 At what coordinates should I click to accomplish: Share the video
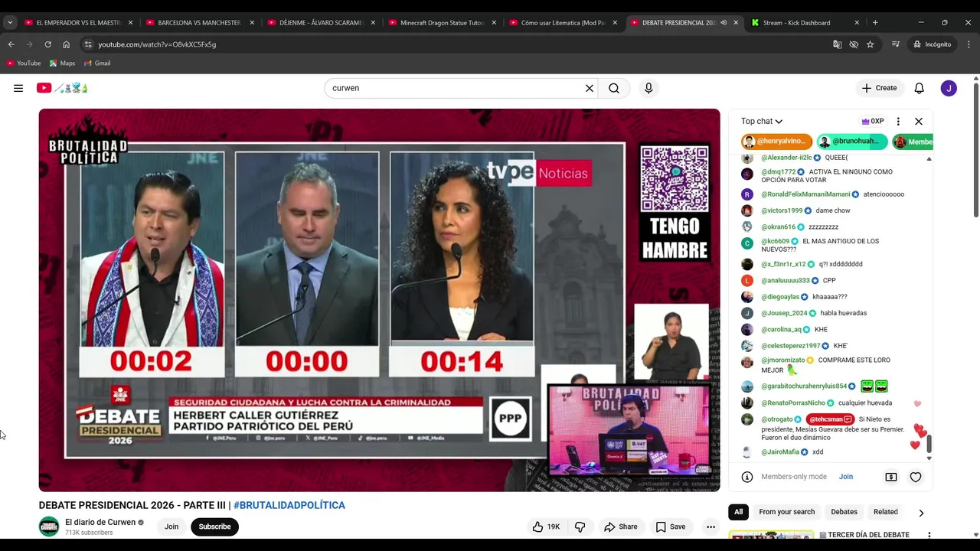[x=621, y=527]
